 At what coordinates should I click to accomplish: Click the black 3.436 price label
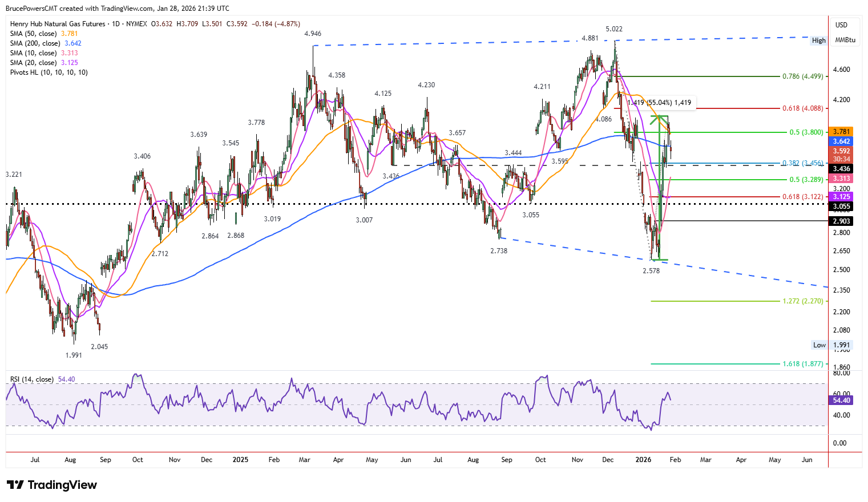841,169
